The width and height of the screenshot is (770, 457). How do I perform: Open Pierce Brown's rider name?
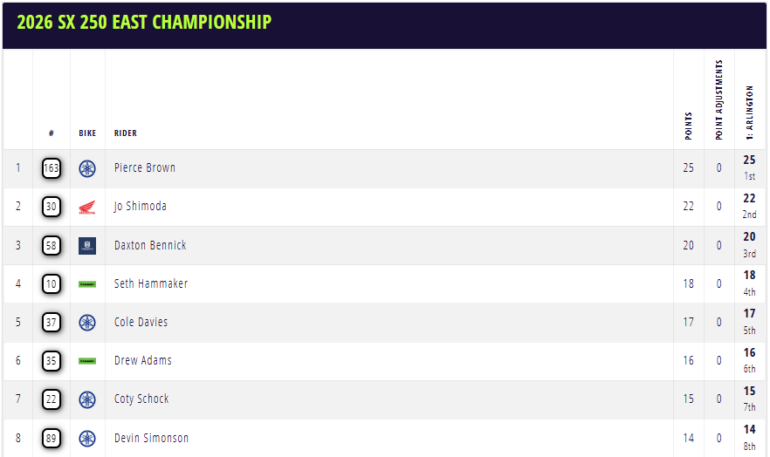(145, 168)
